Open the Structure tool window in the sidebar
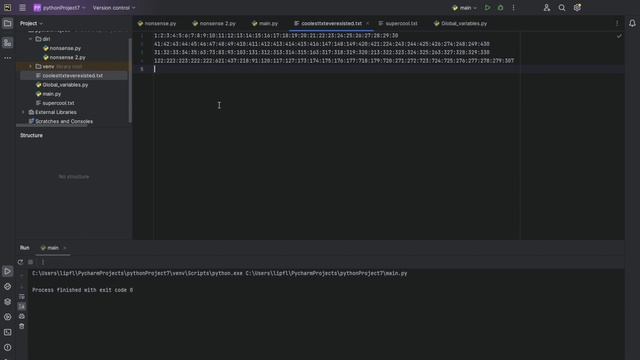640x360 pixels. [x=7, y=42]
